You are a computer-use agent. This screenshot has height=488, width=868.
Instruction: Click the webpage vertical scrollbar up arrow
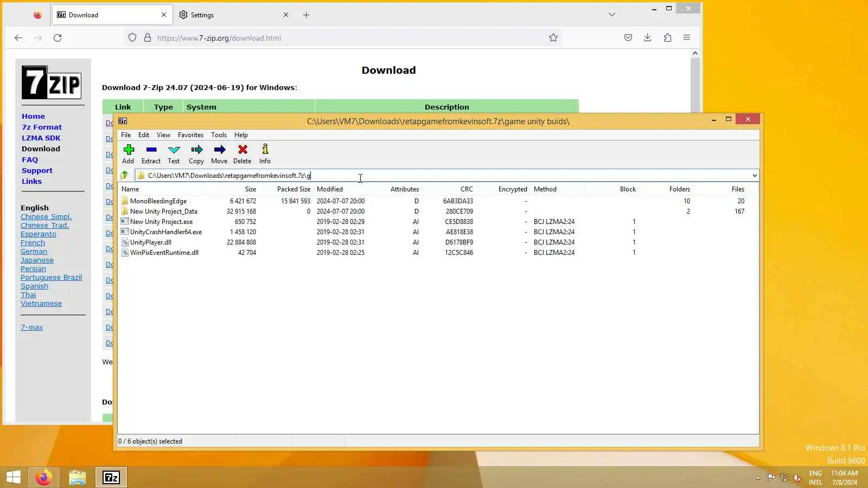695,53
